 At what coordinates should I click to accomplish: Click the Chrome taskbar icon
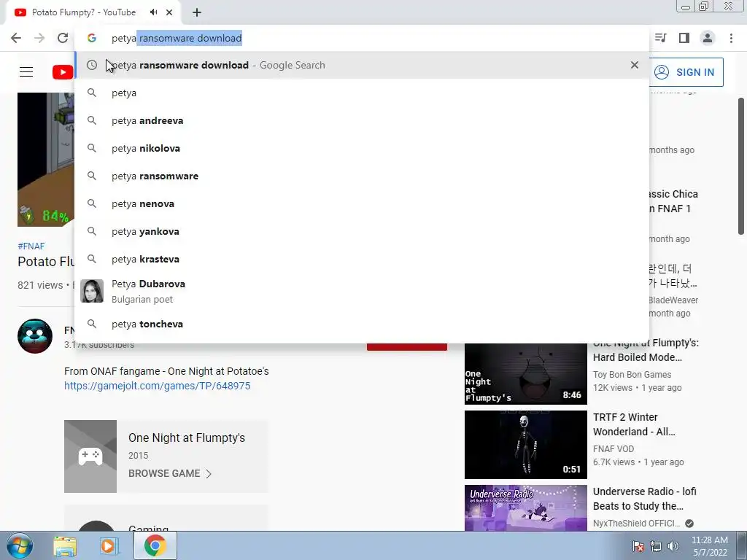click(155, 545)
